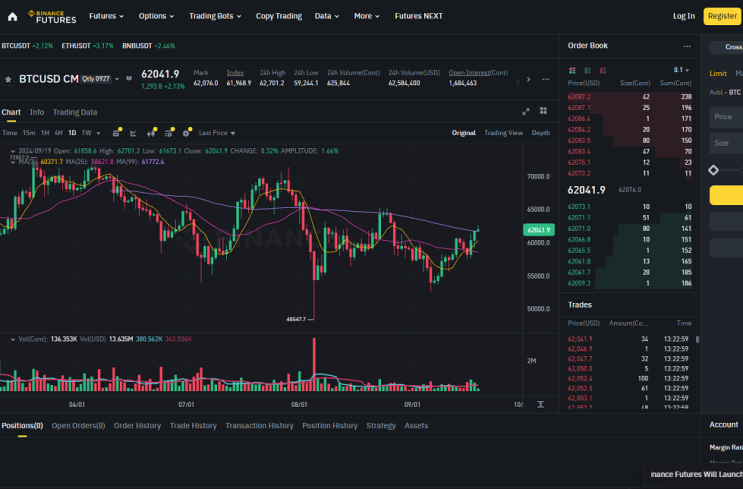Go to the Binance home icon
Image resolution: width=743 pixels, height=489 pixels.
(x=12, y=17)
